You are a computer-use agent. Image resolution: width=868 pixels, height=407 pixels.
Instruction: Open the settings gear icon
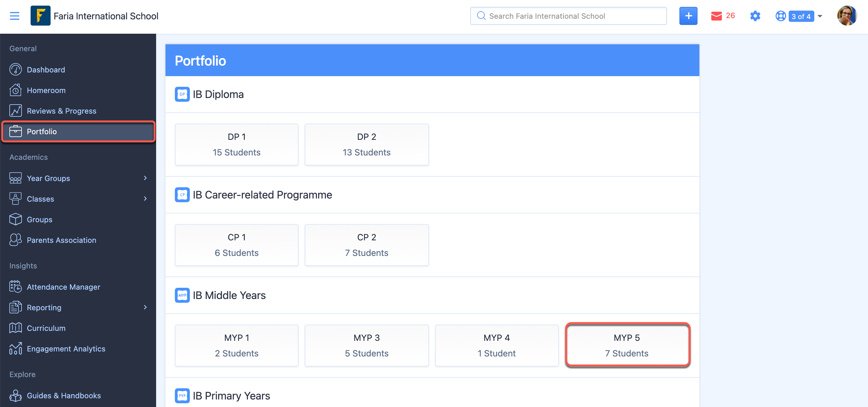coord(755,16)
